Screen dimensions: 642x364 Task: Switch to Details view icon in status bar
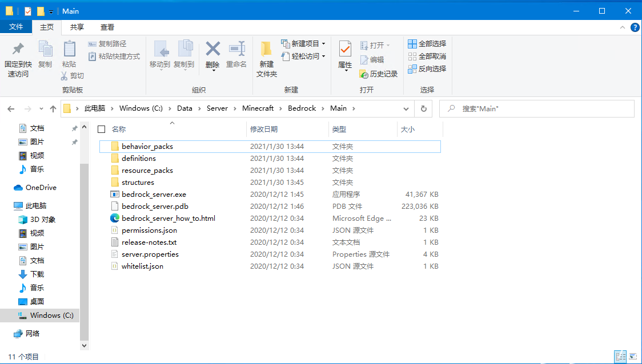(x=621, y=356)
